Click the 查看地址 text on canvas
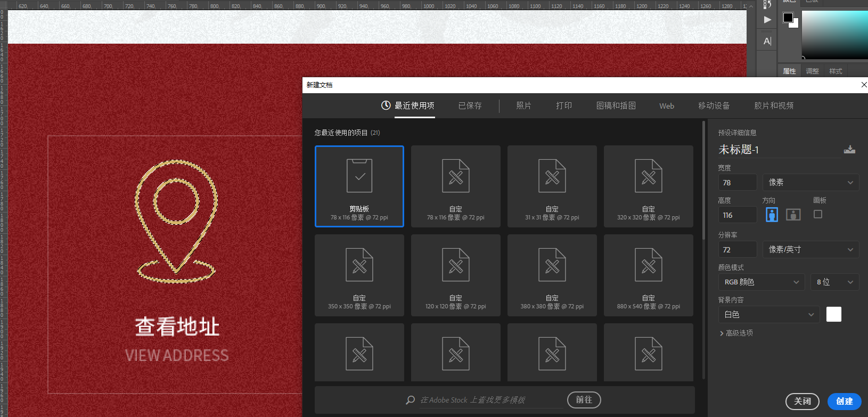Screen dimensions: 868x417 (177, 326)
